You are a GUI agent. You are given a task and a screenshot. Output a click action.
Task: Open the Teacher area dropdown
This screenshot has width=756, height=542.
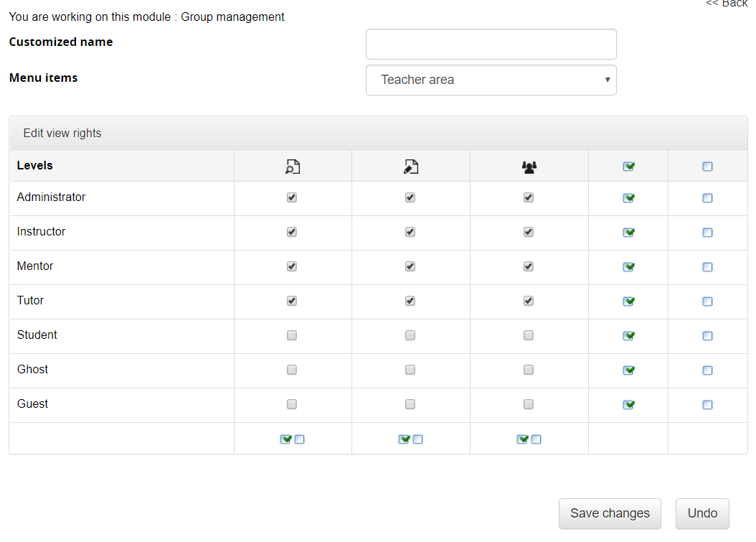(491, 80)
